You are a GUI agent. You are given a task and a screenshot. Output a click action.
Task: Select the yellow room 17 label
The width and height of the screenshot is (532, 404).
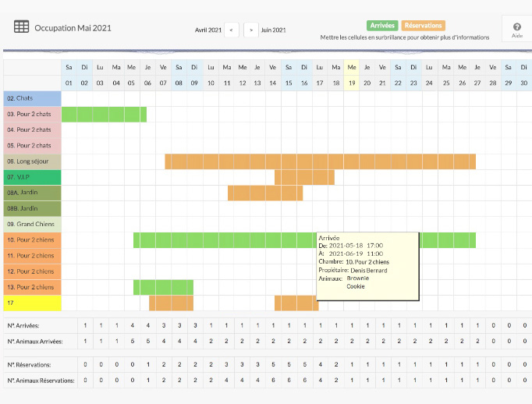tap(32, 303)
